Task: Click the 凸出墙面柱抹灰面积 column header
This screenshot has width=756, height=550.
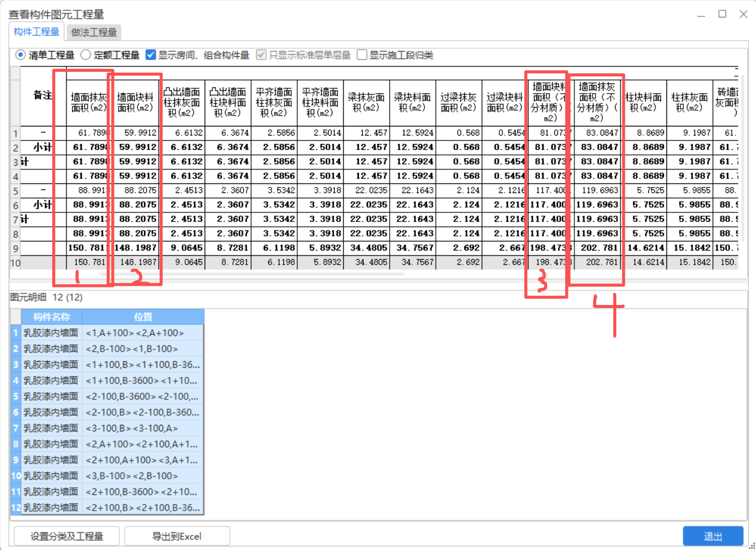Action: click(x=182, y=103)
